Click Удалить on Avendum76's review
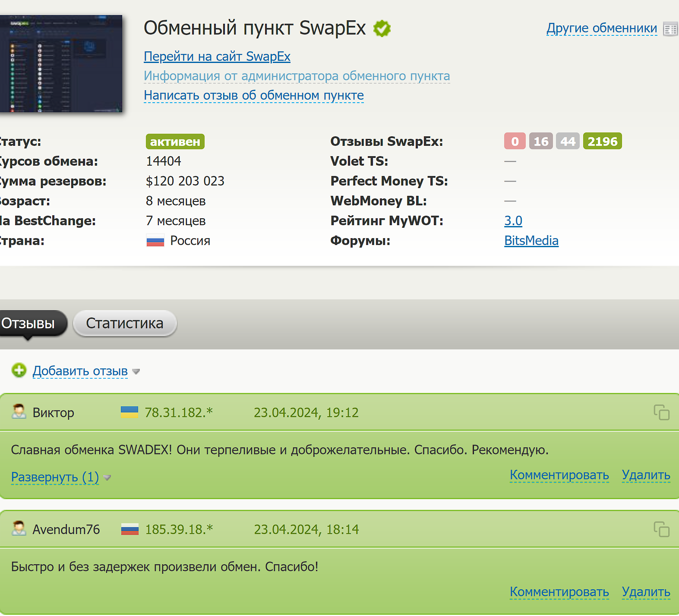The height and width of the screenshot is (616, 679). coord(646,592)
